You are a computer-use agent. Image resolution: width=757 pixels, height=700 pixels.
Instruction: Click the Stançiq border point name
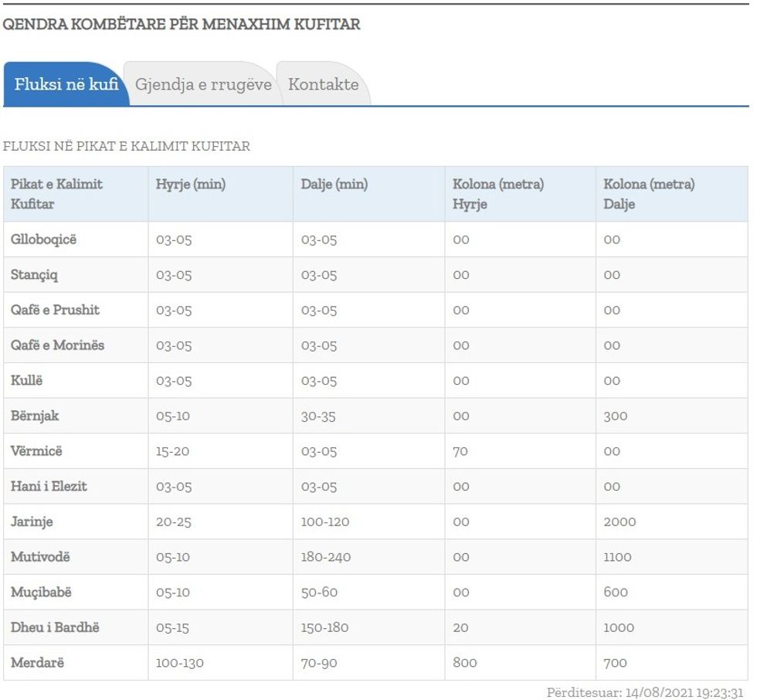pos(34,275)
